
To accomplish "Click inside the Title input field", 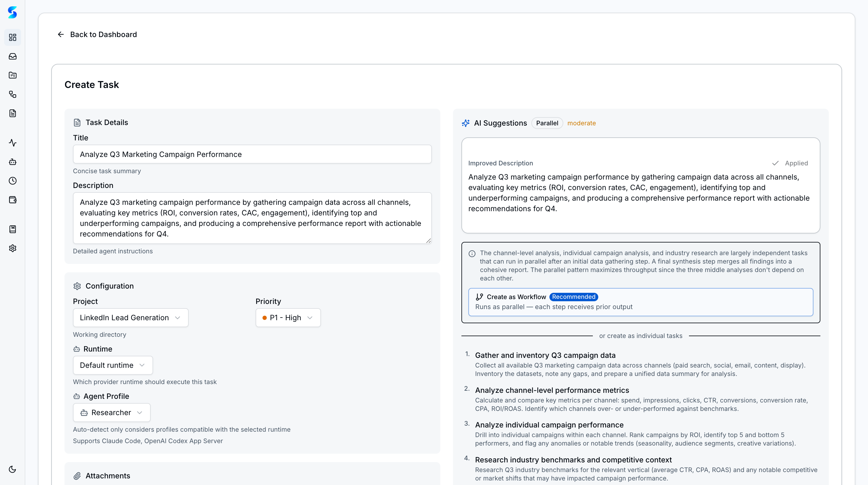I will (x=252, y=154).
